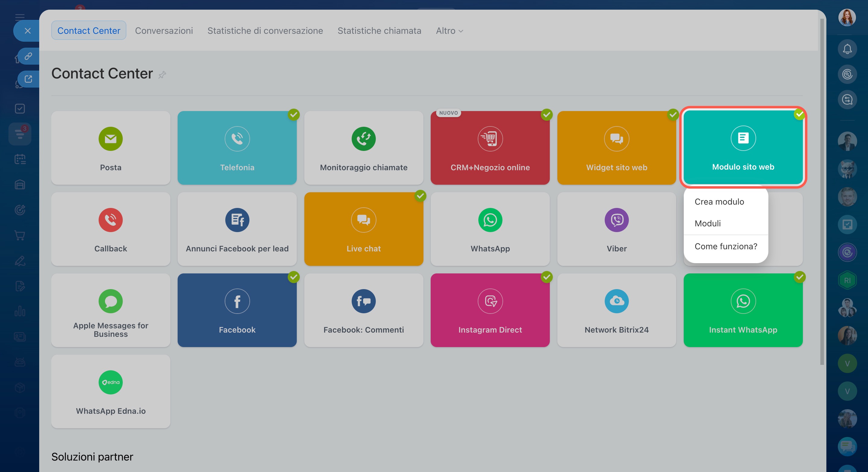Select the Viber channel tile
The image size is (868, 472).
pos(616,229)
